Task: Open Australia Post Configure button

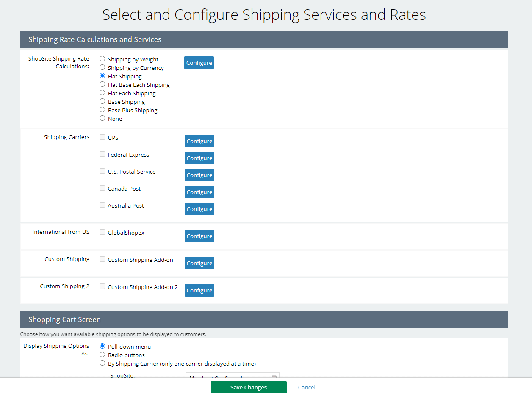Action: point(199,209)
